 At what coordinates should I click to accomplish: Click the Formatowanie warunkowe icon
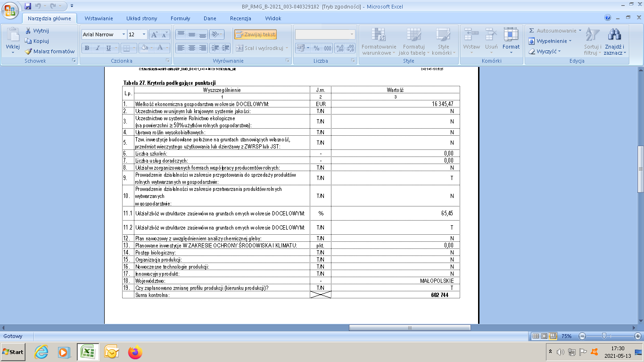click(x=379, y=35)
